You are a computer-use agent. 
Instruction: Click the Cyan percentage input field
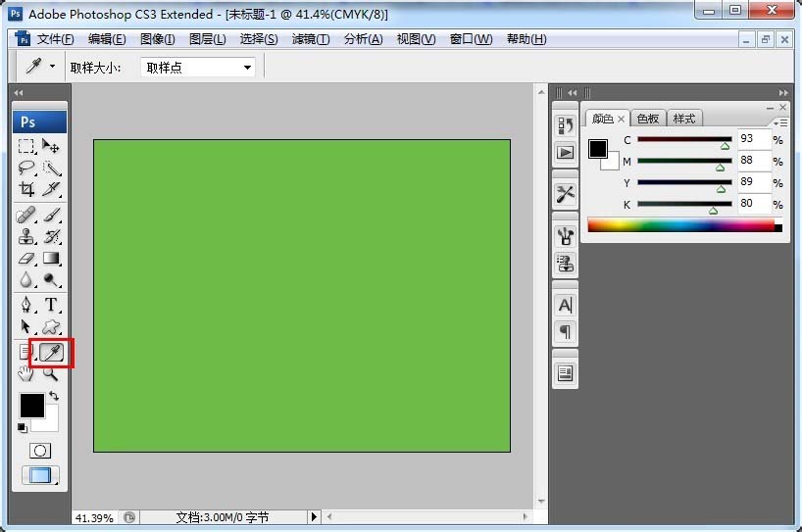(753, 139)
